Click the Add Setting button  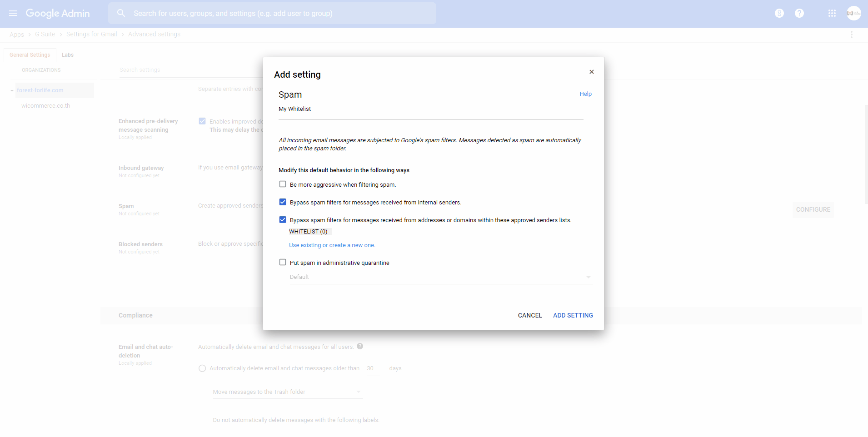pyautogui.click(x=573, y=315)
